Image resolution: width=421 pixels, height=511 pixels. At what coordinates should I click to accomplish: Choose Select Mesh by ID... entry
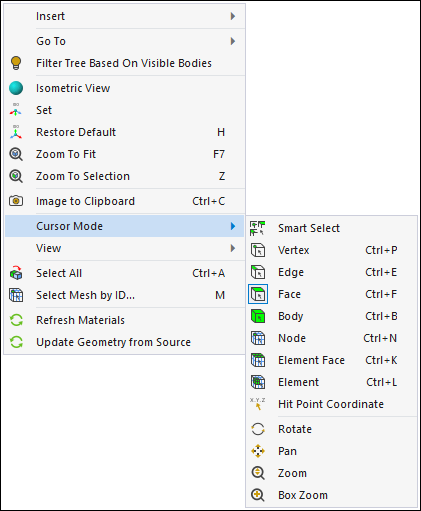click(125, 295)
